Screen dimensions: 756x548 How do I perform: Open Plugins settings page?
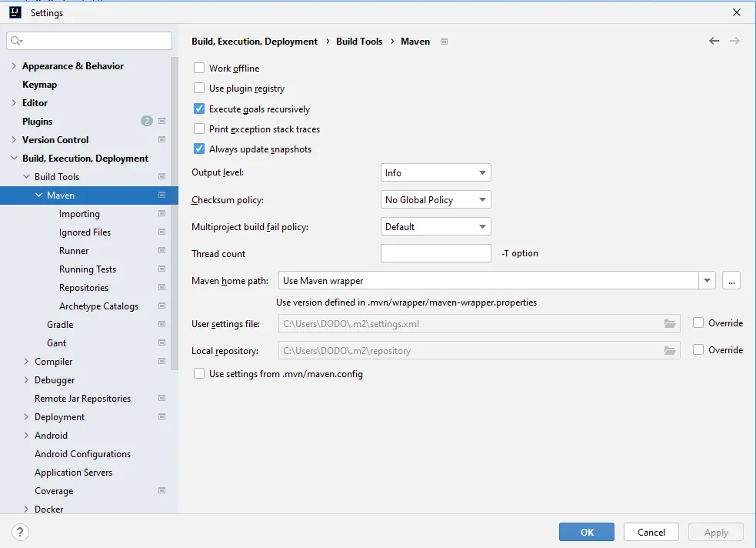[37, 121]
